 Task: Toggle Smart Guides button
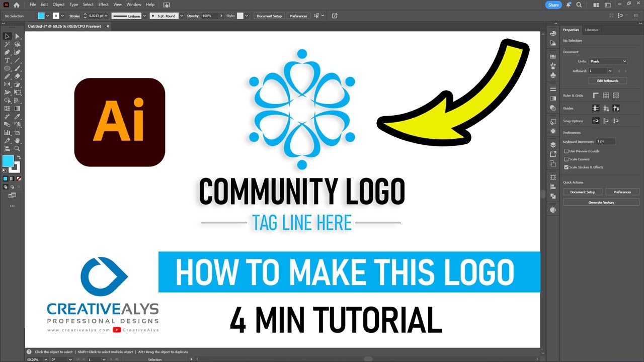pos(616,108)
